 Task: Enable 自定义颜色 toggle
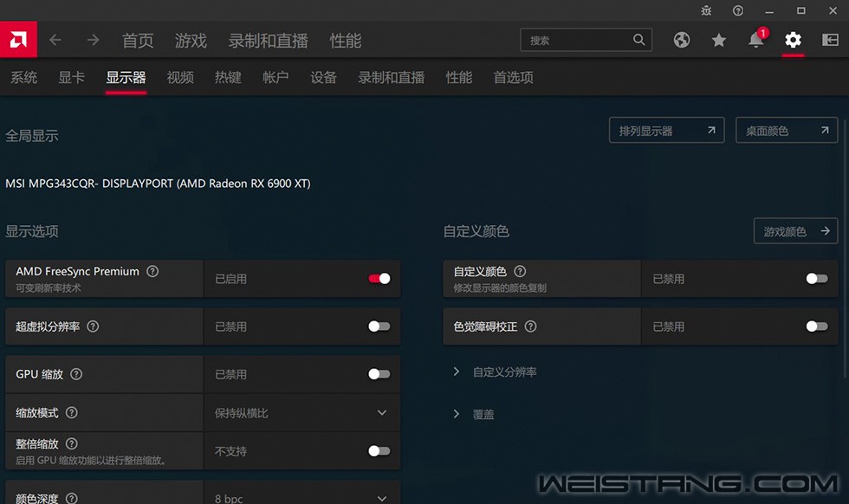coord(816,279)
